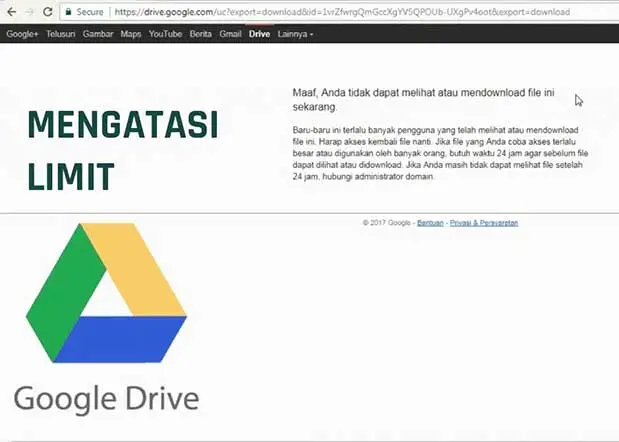Open YouTube in the Google bar
Screen dimensions: 619x442
click(165, 34)
